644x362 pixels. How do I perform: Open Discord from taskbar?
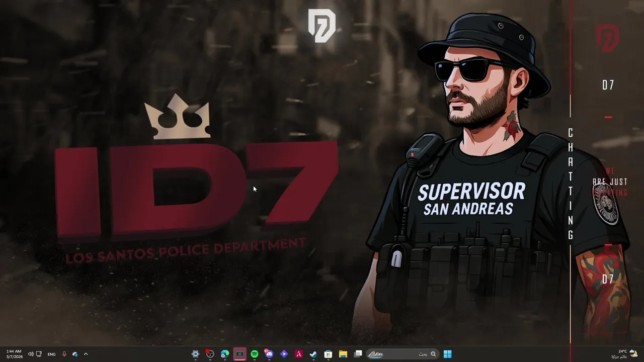pos(269,354)
